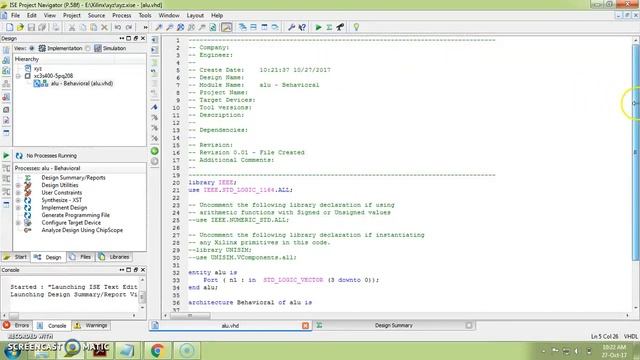Click the Save All toolbar icon
The height and width of the screenshot is (360, 640).
pos(42,27)
